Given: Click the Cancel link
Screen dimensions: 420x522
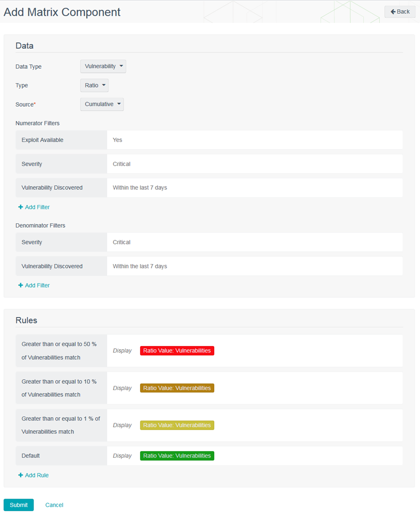Looking at the screenshot, I should pyautogui.click(x=54, y=505).
